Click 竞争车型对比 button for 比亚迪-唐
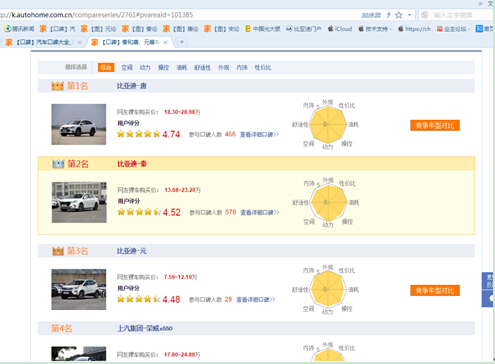The height and width of the screenshot is (364, 495). (x=435, y=125)
